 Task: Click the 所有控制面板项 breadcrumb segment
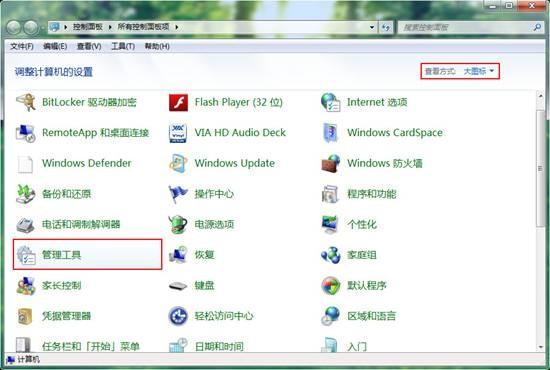pos(143,27)
